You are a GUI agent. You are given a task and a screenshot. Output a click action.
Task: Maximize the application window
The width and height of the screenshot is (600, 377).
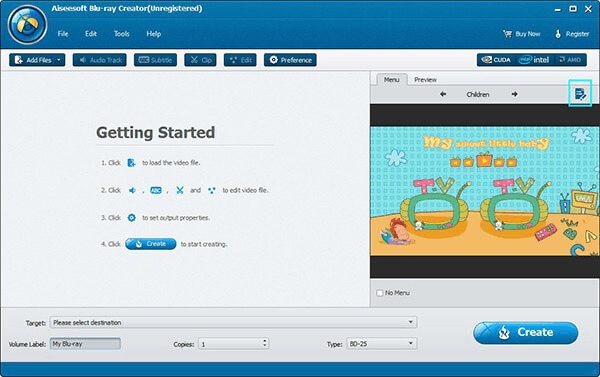(x=573, y=8)
